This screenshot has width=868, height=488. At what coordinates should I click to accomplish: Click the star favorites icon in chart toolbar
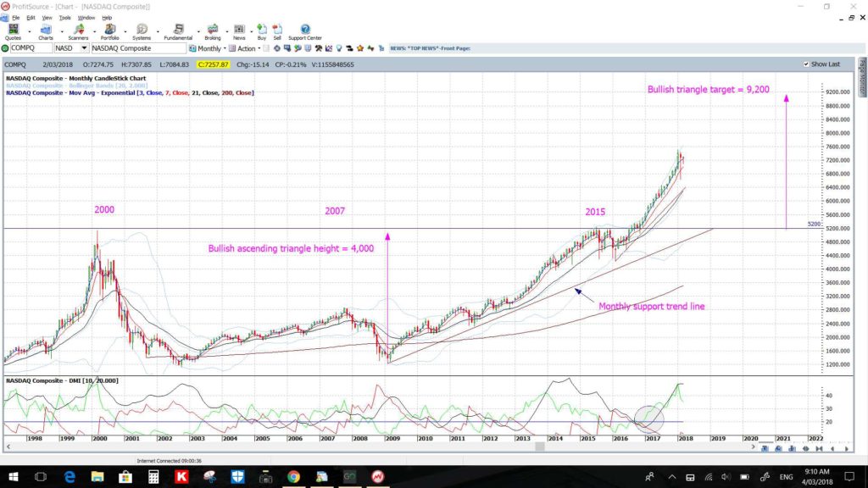click(360, 48)
